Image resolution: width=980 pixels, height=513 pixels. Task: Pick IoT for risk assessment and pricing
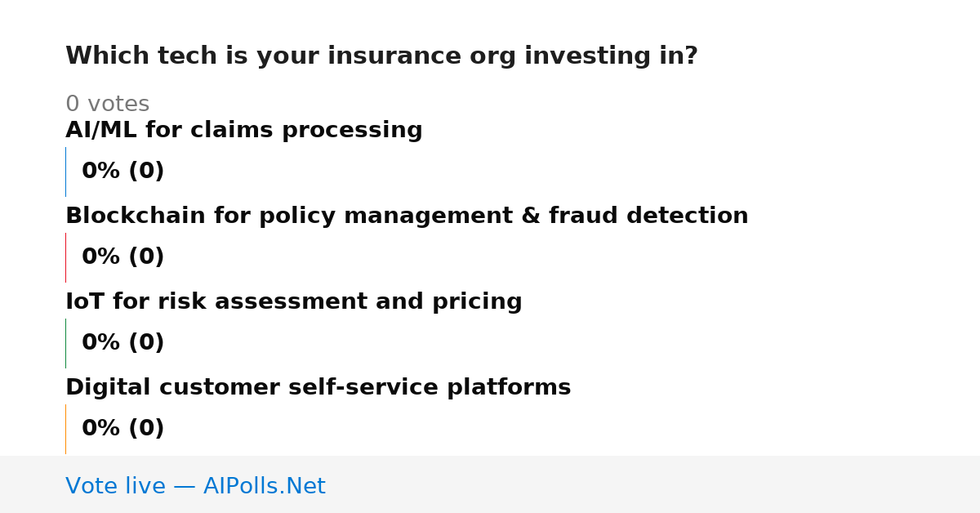pyautogui.click(x=294, y=302)
